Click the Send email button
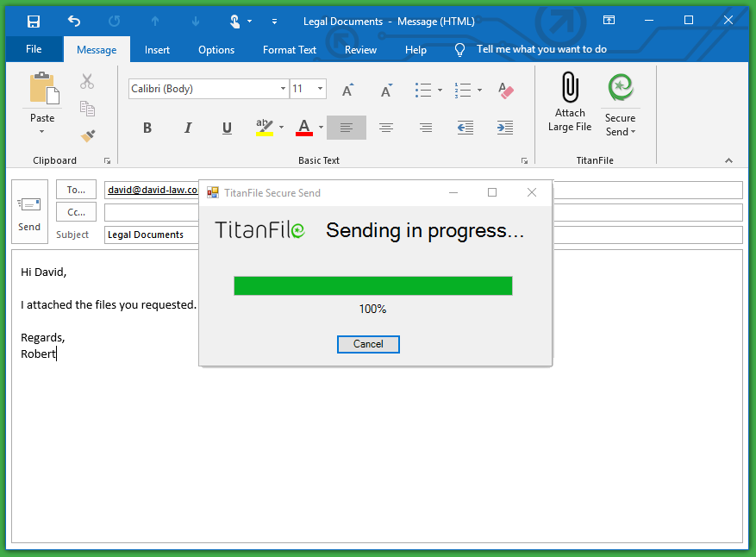 pyautogui.click(x=29, y=212)
